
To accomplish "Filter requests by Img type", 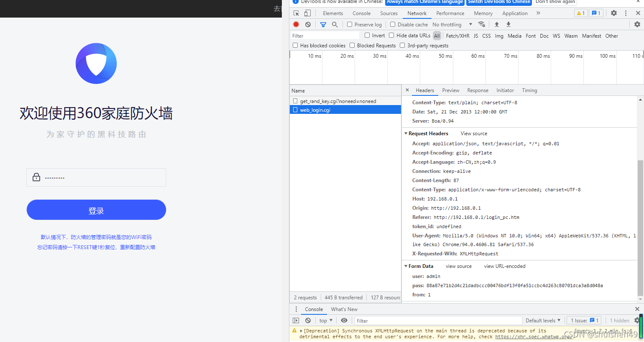I will pos(499,36).
